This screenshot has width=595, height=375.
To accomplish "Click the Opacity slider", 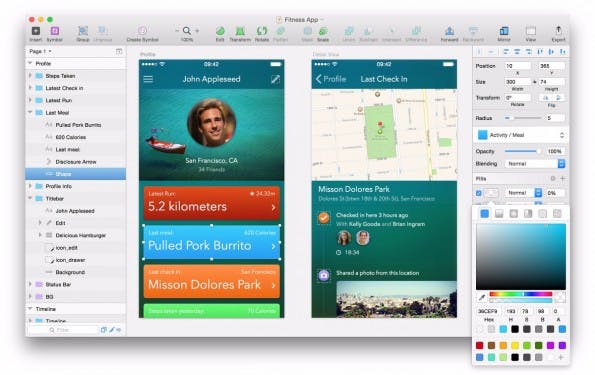I will [523, 151].
